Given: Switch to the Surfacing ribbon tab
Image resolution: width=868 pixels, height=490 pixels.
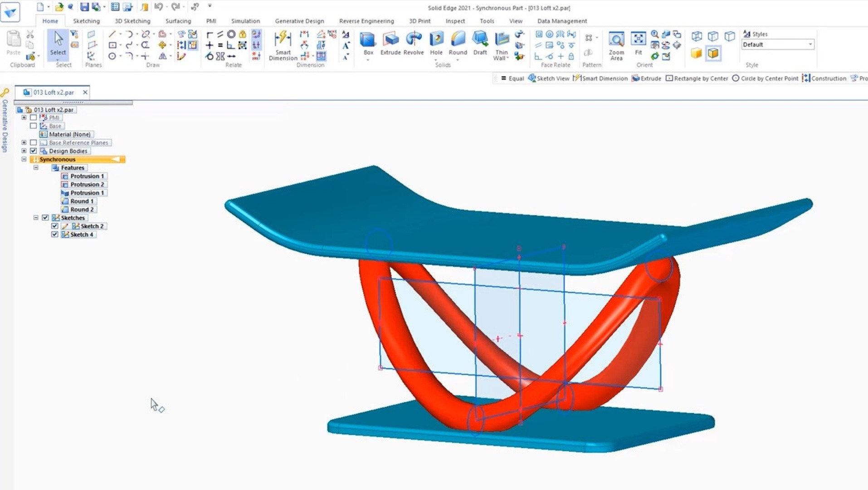Looking at the screenshot, I should coord(178,21).
